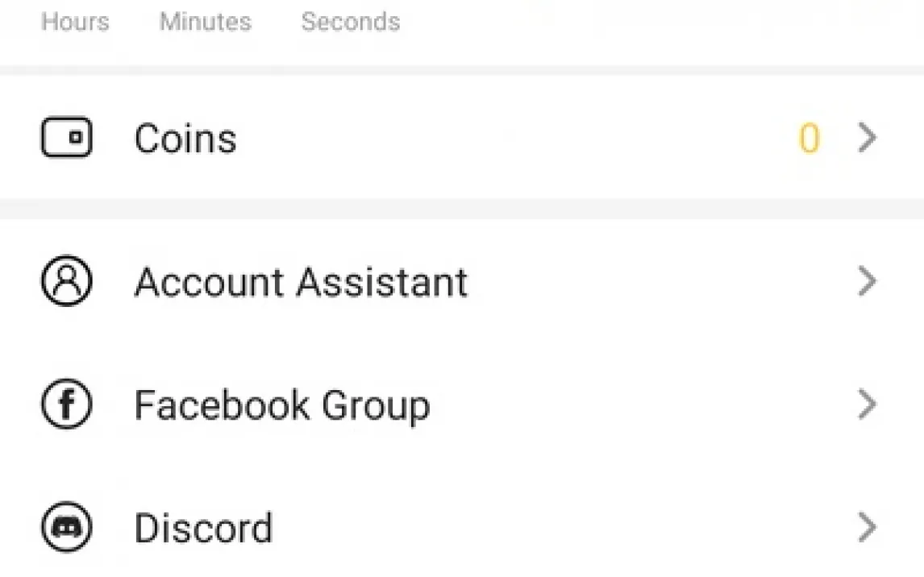Screen dimensions: 924x577
Task: Tap the Discord logo icon
Action: pyautogui.click(x=66, y=528)
